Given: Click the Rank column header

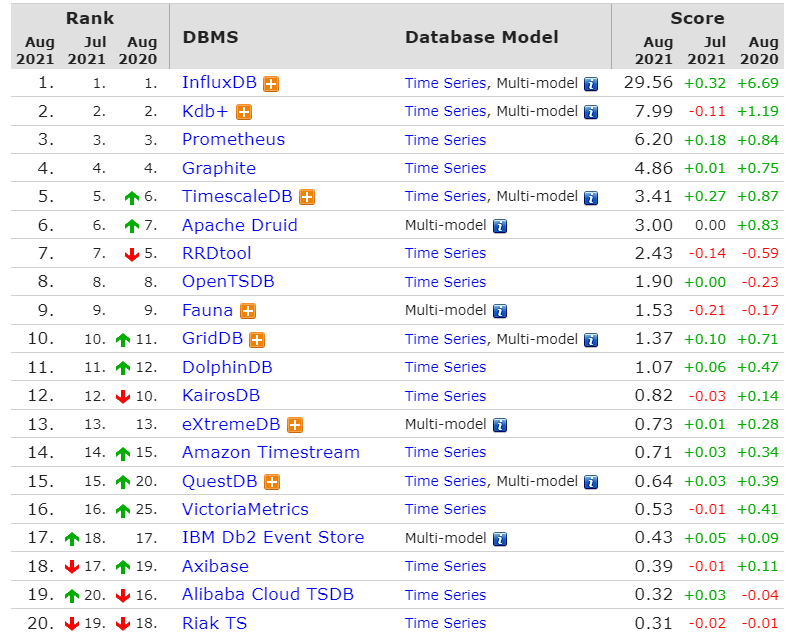Looking at the screenshot, I should pos(90,18).
